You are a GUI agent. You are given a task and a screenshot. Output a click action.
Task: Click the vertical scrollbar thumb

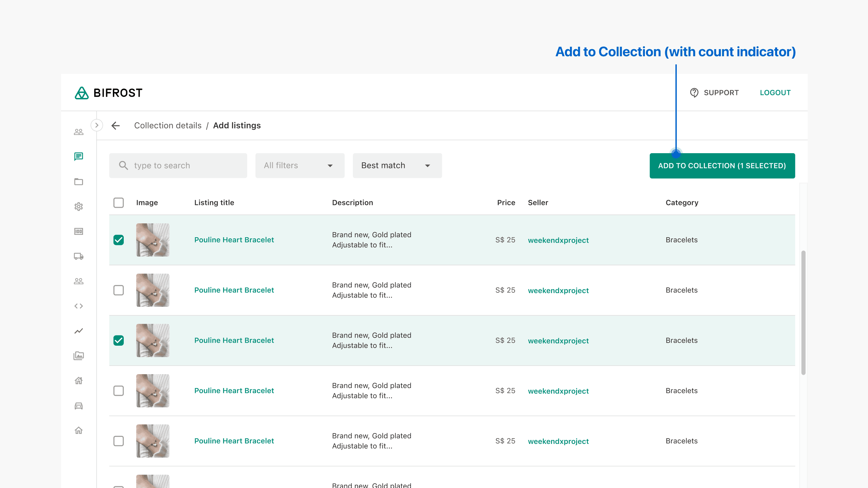803,312
